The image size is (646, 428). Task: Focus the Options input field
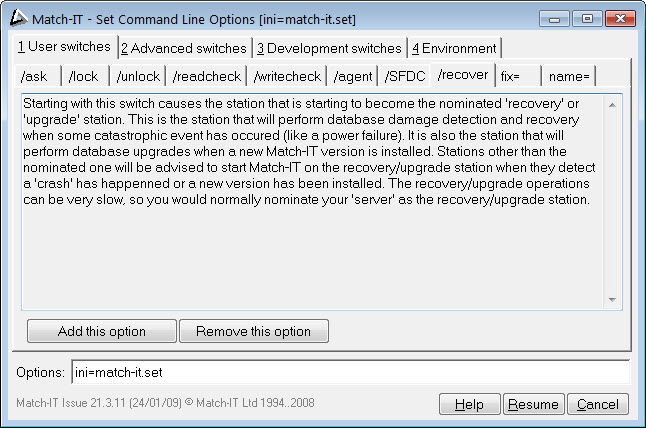(351, 372)
